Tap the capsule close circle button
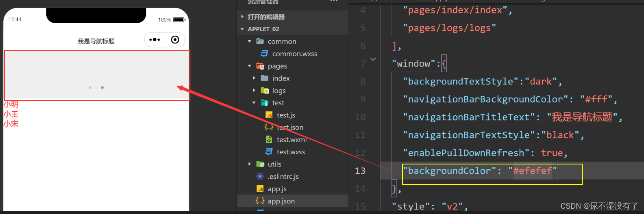 tap(175, 40)
